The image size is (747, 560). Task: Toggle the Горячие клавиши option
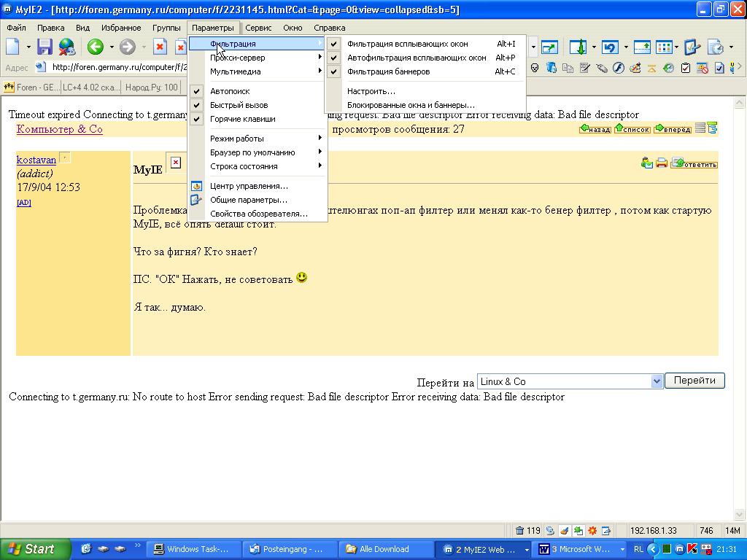click(258, 119)
